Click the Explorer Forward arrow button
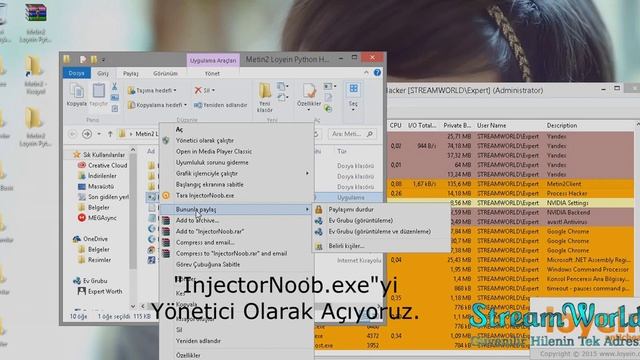This screenshot has width=640, height=360. tap(87, 134)
